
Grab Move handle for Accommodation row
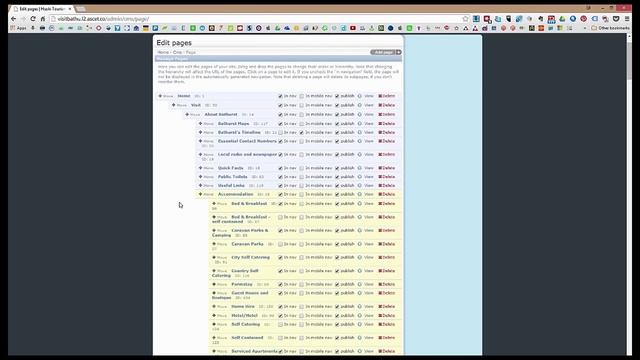coord(206,194)
